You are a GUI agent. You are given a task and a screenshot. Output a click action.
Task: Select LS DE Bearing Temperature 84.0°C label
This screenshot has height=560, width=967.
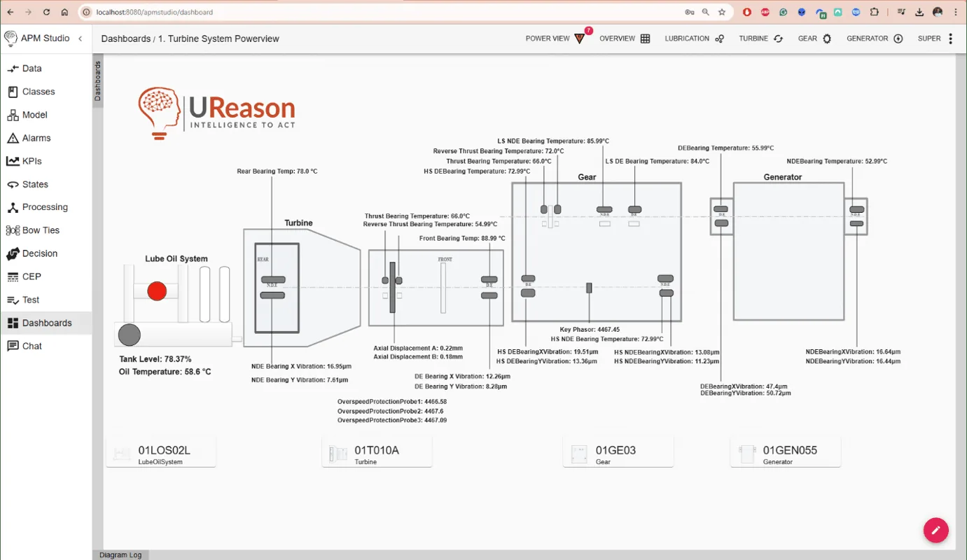tap(657, 162)
